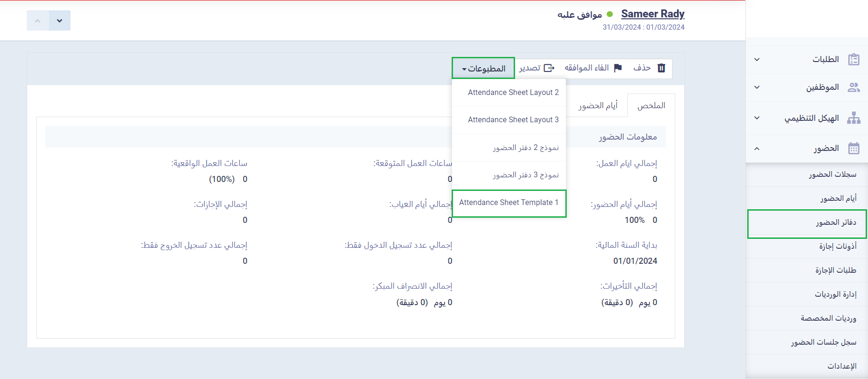
Task: Open Sameer Rady employee link
Action: click(652, 14)
